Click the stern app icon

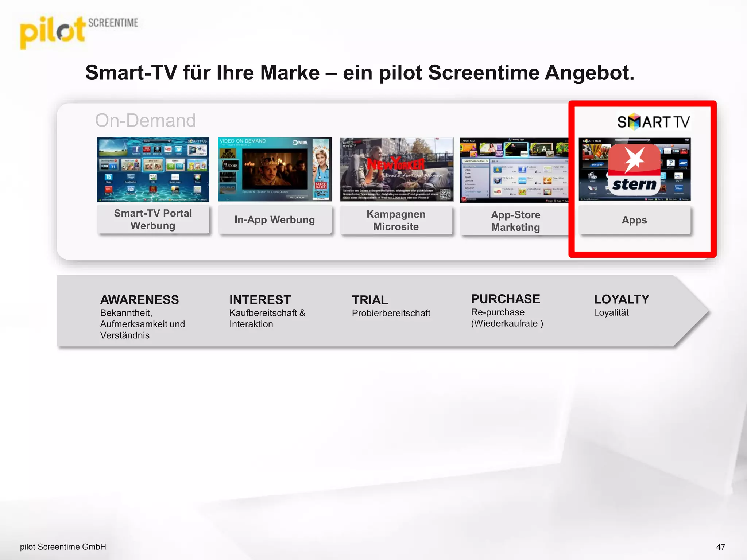tap(634, 170)
